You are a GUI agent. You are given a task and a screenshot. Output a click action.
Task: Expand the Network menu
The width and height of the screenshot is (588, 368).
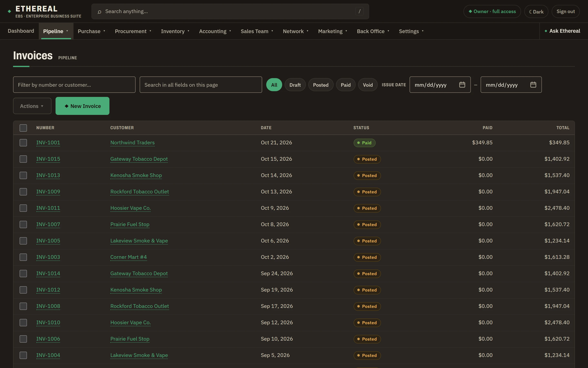click(x=296, y=31)
